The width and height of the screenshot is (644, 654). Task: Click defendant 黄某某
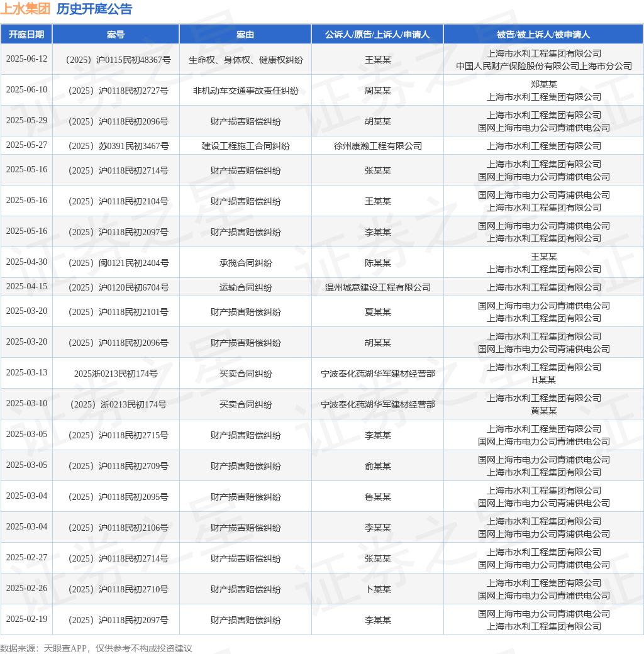[544, 411]
